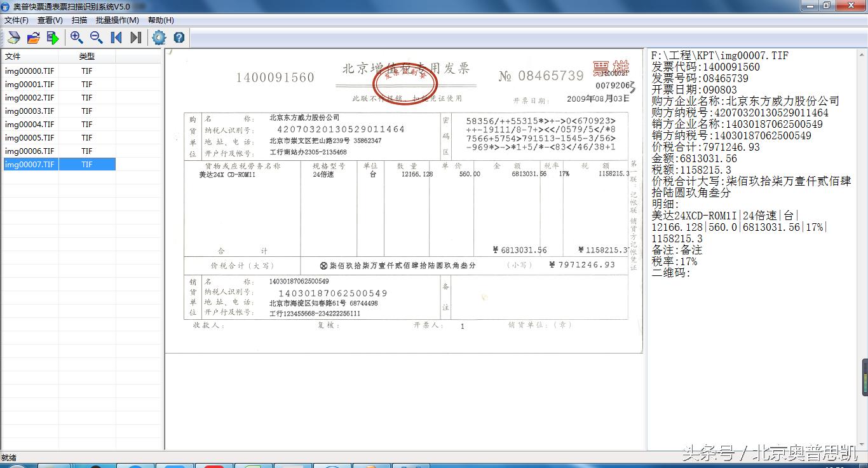Go to the previous invoice image
This screenshot has width=868, height=468.
pyautogui.click(x=116, y=38)
